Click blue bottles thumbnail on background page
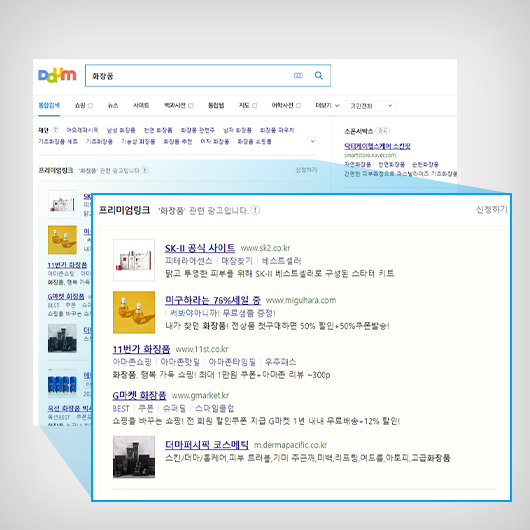Image resolution: width=530 pixels, height=530 pixels. coord(62,384)
